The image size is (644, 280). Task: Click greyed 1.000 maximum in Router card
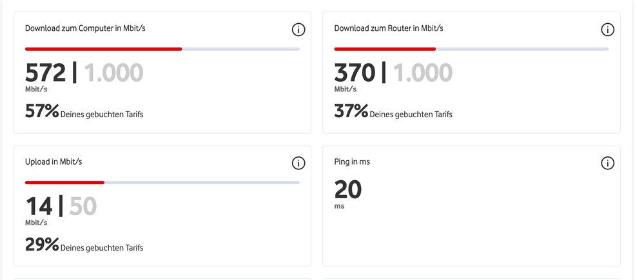pos(423,73)
